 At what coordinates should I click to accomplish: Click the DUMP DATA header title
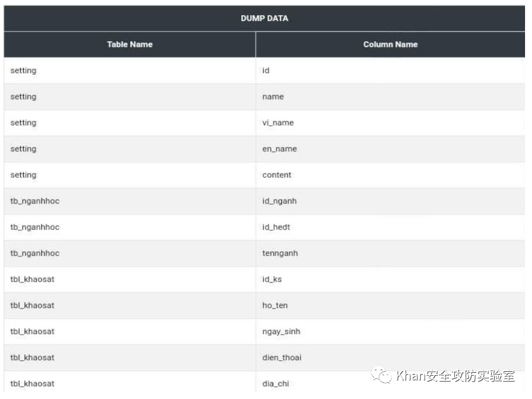pos(265,19)
